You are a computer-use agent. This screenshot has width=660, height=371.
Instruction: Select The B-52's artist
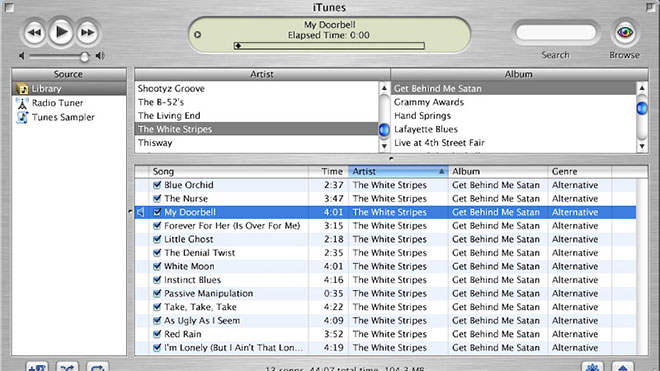click(256, 102)
